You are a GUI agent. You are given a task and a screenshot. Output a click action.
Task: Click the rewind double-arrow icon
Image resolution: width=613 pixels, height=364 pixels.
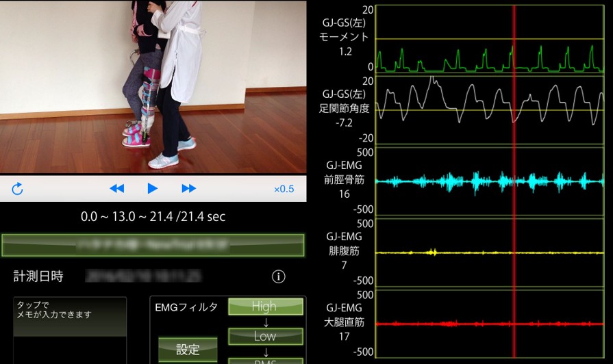pyautogui.click(x=117, y=189)
